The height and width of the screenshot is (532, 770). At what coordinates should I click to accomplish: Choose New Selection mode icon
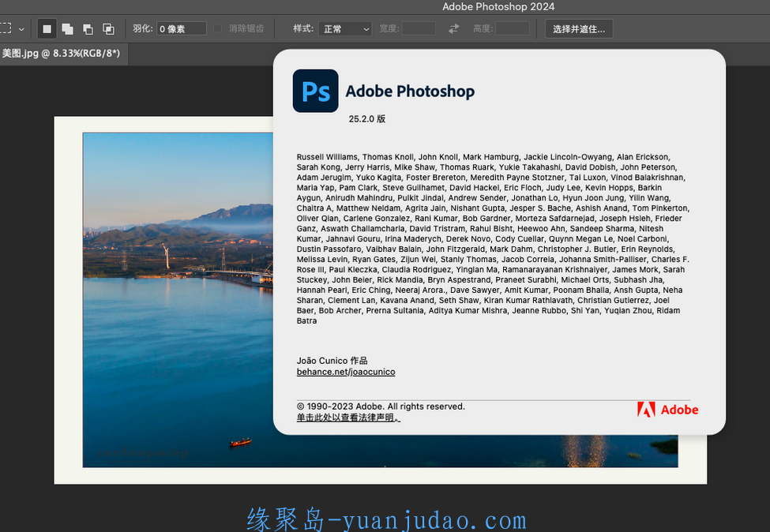point(47,29)
